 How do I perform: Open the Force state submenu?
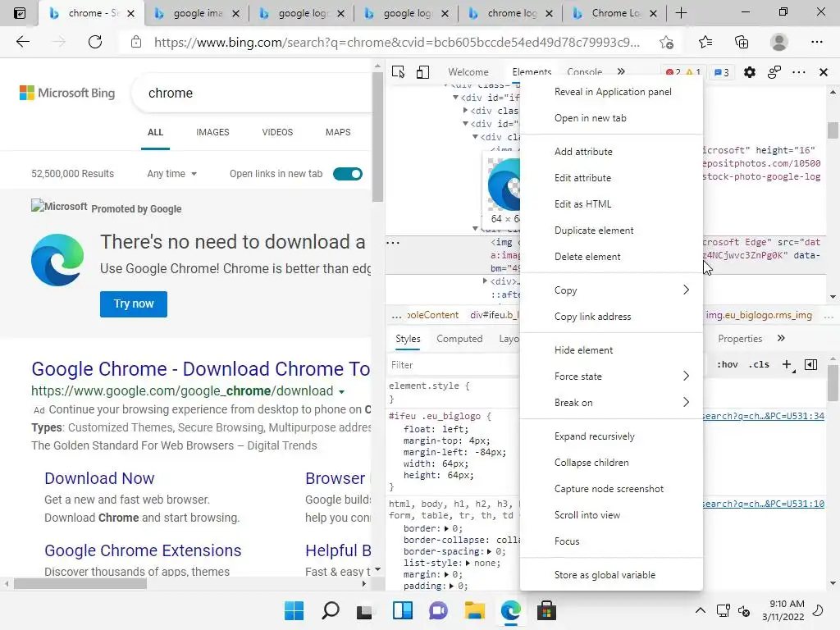tap(610, 376)
